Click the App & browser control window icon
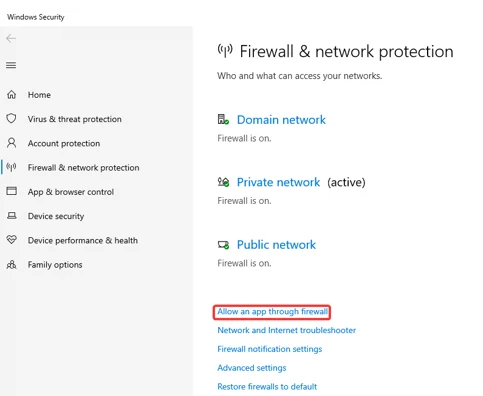The height and width of the screenshot is (396, 483). coord(12,191)
